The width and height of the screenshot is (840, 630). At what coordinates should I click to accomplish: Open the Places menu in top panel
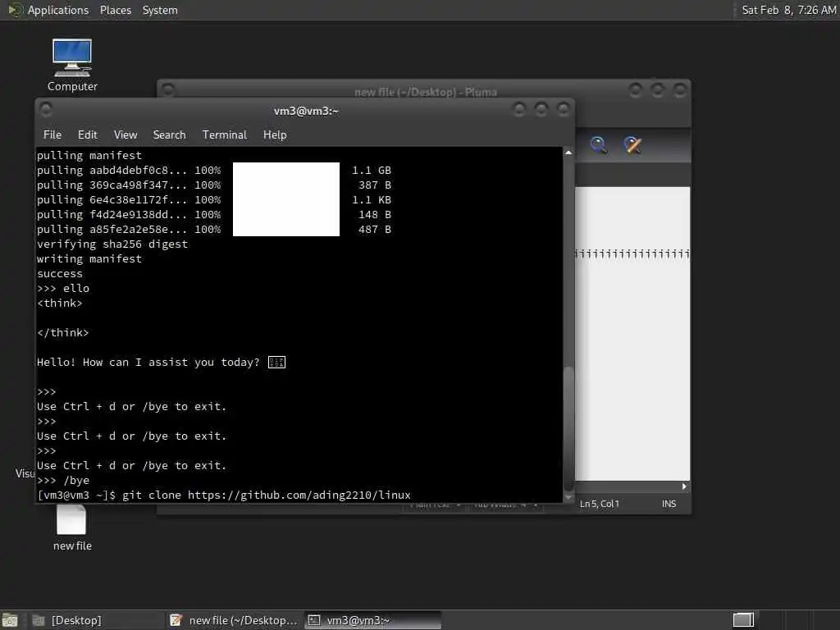[115, 10]
